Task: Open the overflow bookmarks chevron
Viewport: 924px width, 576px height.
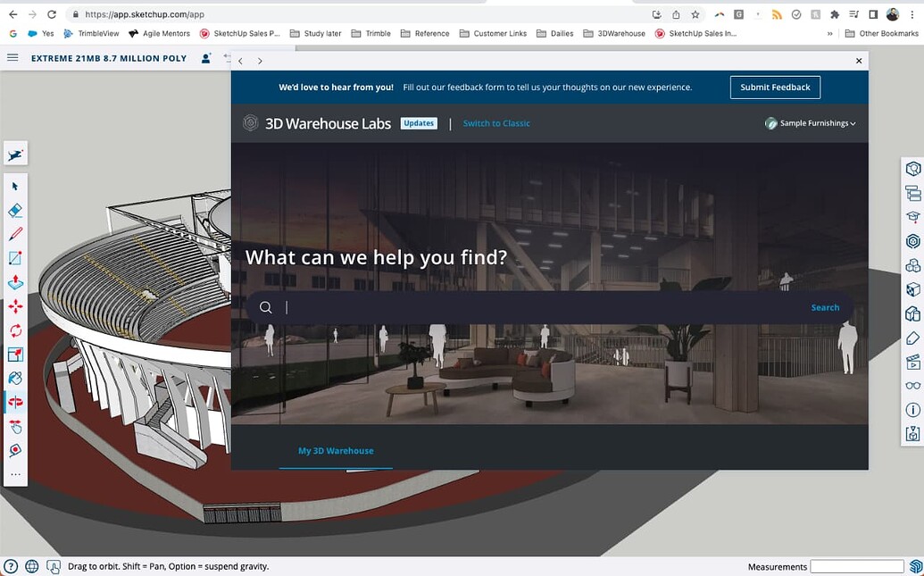Action: [830, 33]
